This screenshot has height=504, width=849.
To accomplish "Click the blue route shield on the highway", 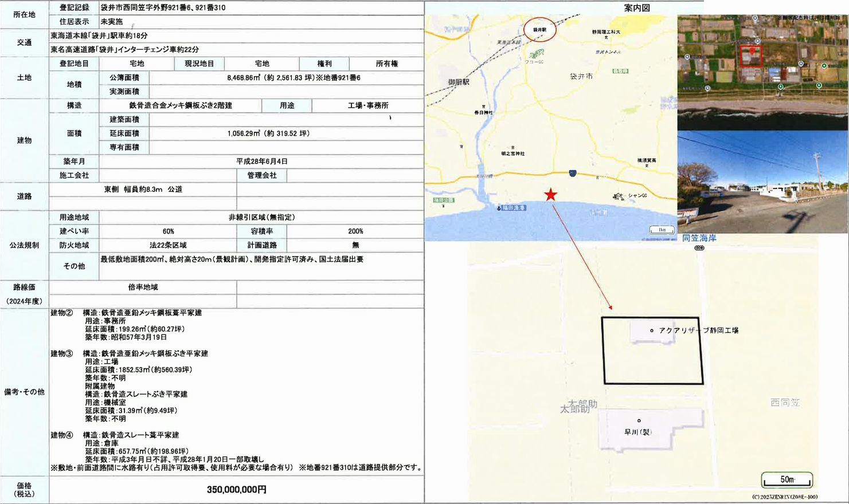I will coord(572,173).
